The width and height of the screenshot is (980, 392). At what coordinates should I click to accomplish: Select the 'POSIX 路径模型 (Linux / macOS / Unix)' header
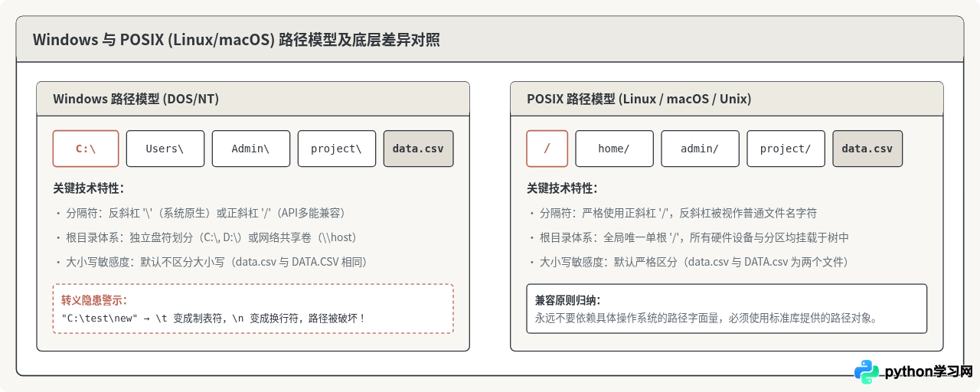coord(727,99)
